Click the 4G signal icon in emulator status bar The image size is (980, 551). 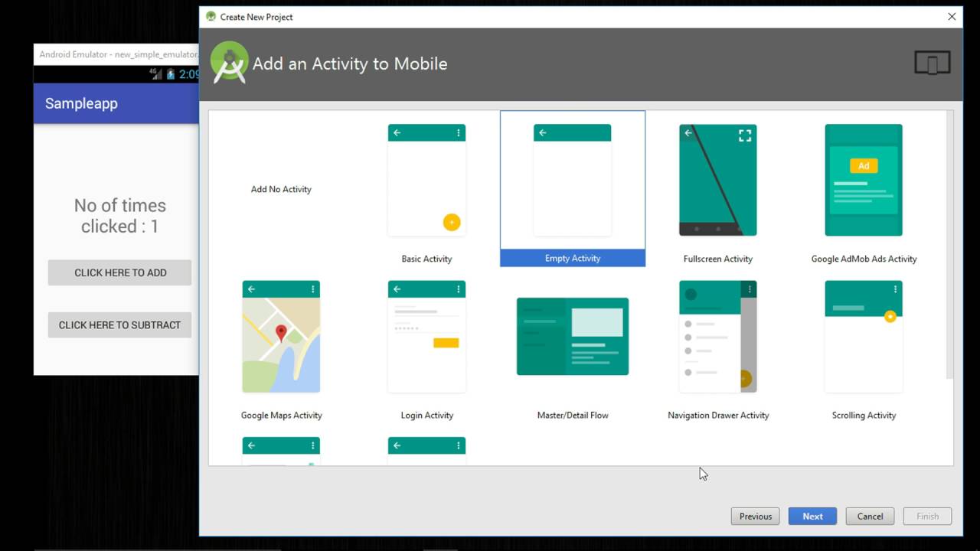point(155,73)
